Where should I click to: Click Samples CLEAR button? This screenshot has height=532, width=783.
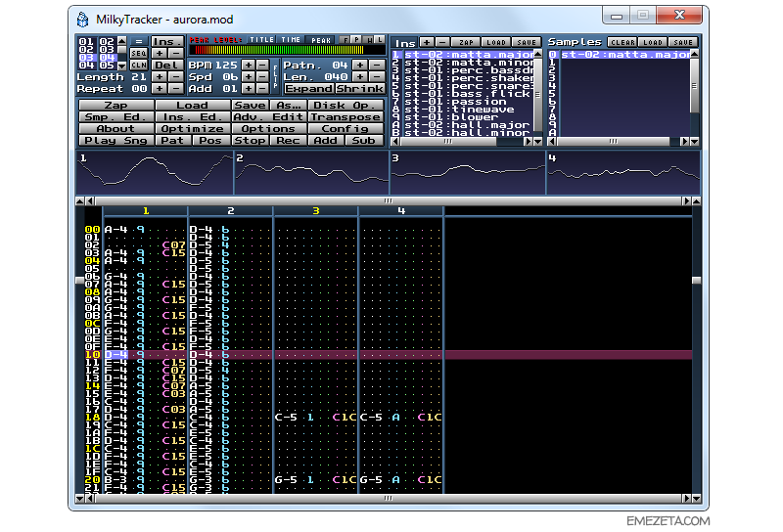pos(622,42)
